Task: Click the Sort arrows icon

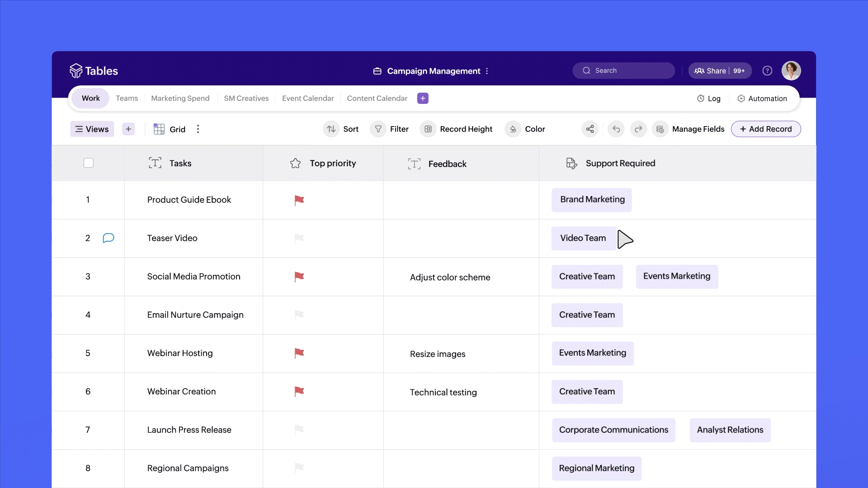Action: [331, 129]
